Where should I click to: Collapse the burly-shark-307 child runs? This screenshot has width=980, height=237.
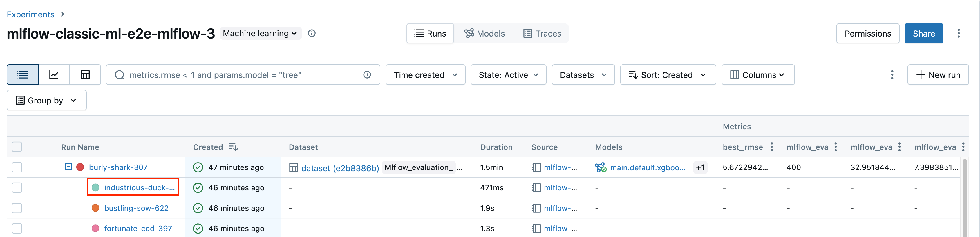pos(68,167)
